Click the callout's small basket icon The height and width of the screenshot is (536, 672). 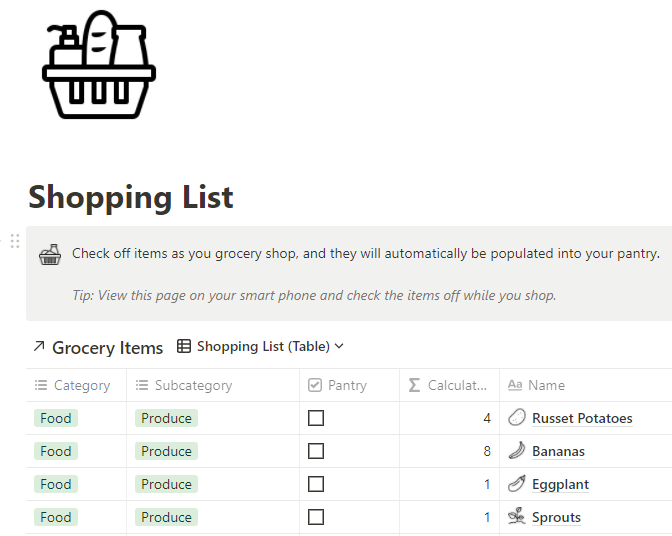[x=50, y=254]
